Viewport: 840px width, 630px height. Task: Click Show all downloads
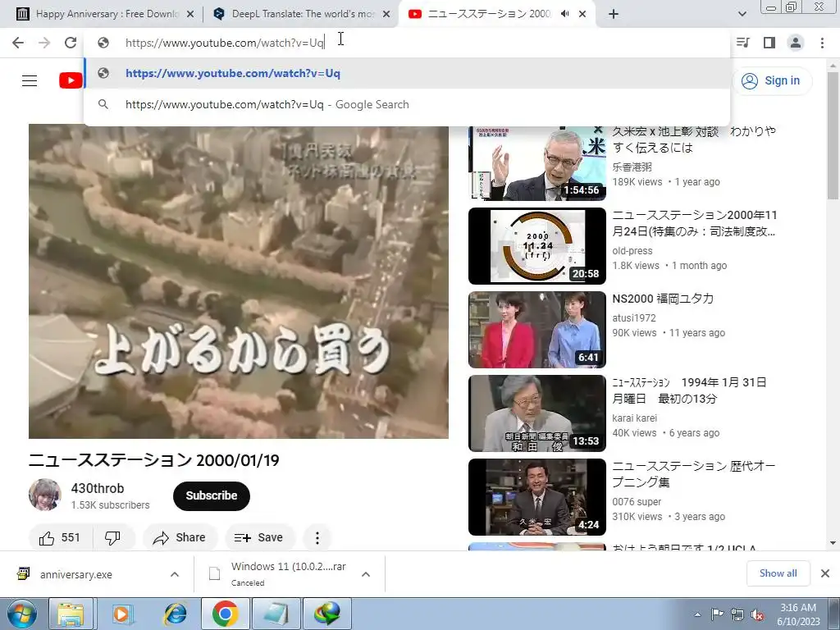(778, 573)
